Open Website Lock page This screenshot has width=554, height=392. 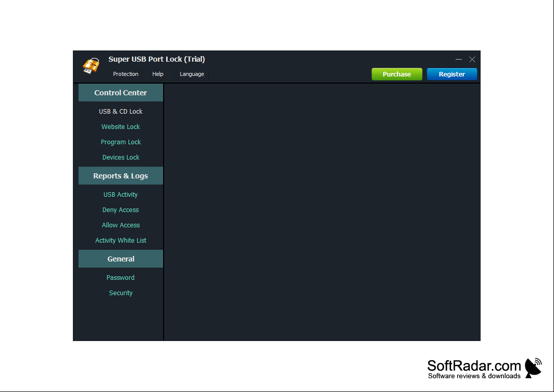point(120,126)
